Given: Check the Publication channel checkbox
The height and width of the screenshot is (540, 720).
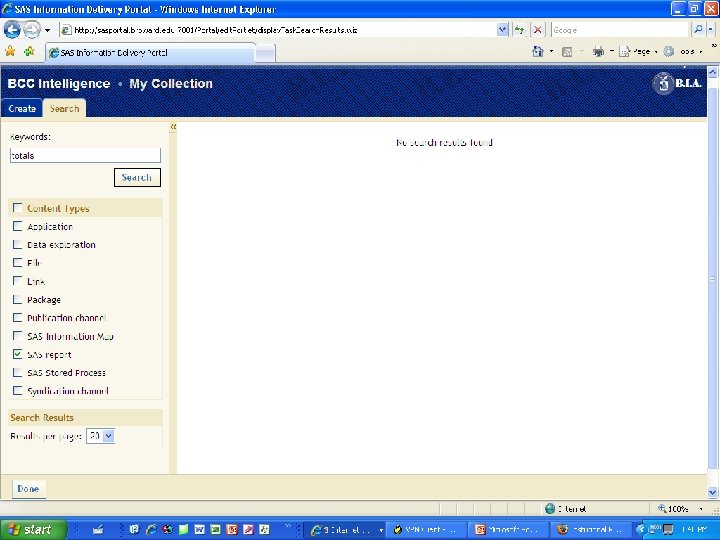Looking at the screenshot, I should click(17, 317).
